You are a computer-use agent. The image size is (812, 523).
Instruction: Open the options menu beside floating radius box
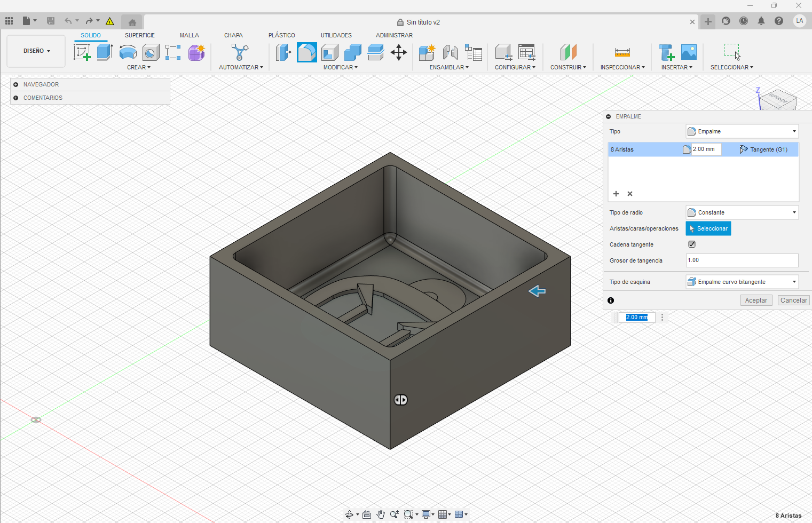[663, 317]
